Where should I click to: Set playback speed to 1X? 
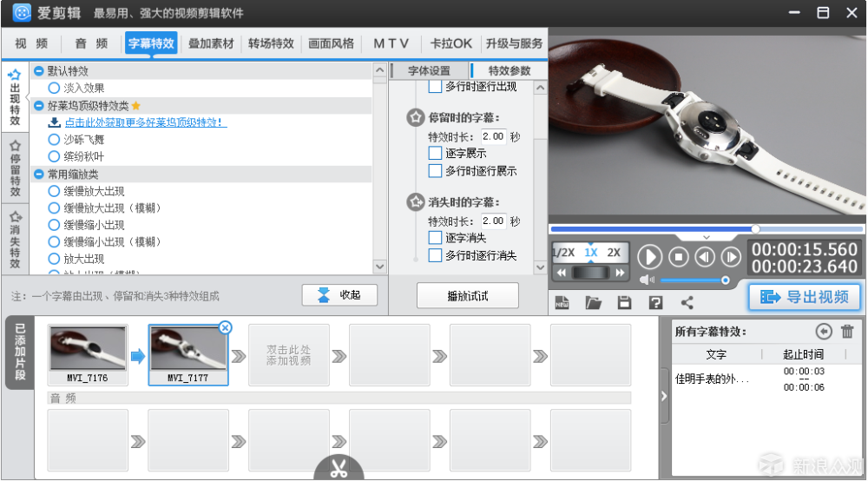click(590, 253)
